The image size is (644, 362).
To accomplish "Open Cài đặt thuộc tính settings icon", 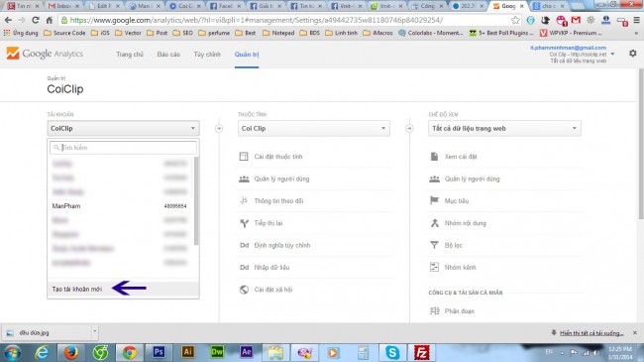I will coord(244,157).
